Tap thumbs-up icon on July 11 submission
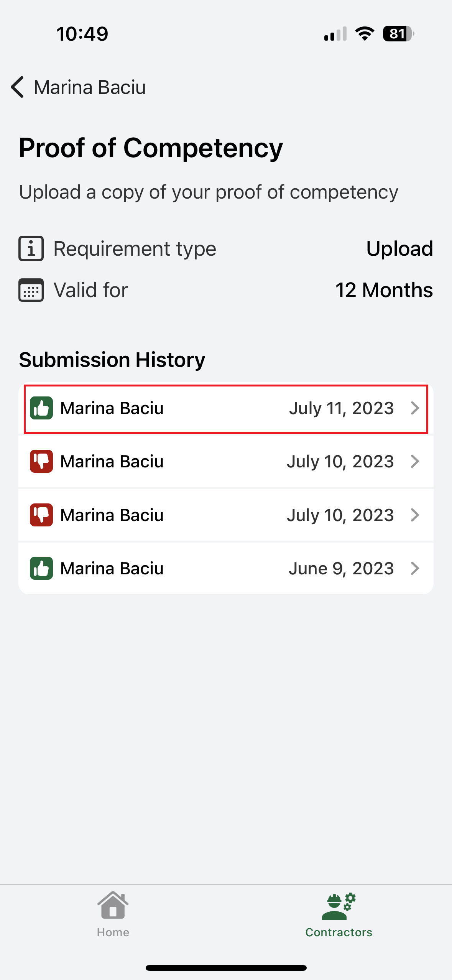This screenshot has height=980, width=452. [41, 408]
